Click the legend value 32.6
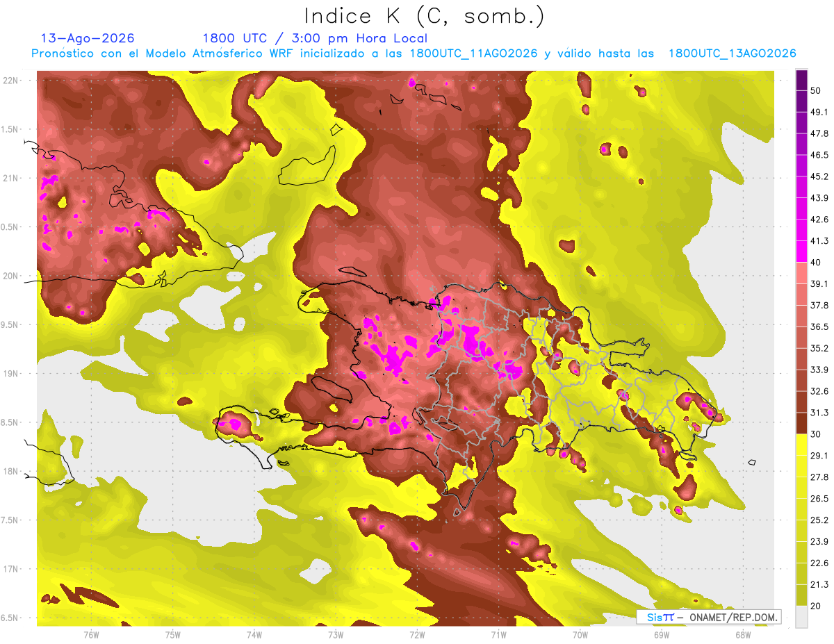 [819, 391]
